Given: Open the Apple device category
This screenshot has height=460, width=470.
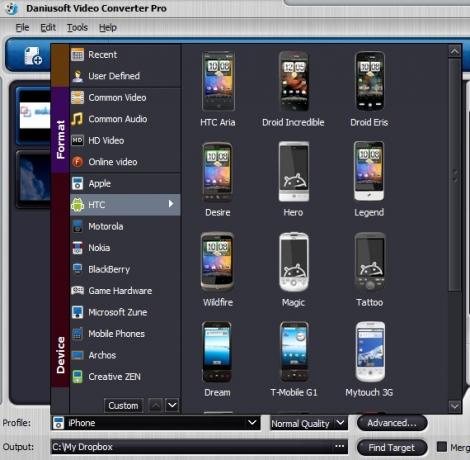Looking at the screenshot, I should (125, 183).
